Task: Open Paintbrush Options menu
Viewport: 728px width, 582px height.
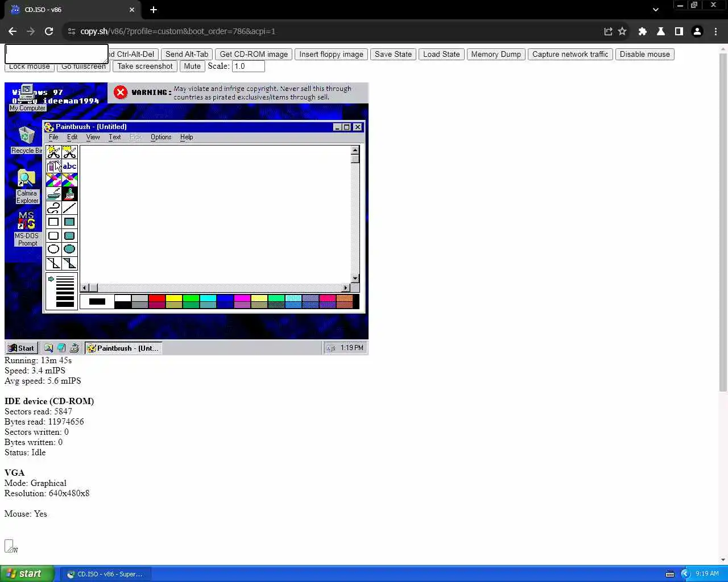Action: 161,137
